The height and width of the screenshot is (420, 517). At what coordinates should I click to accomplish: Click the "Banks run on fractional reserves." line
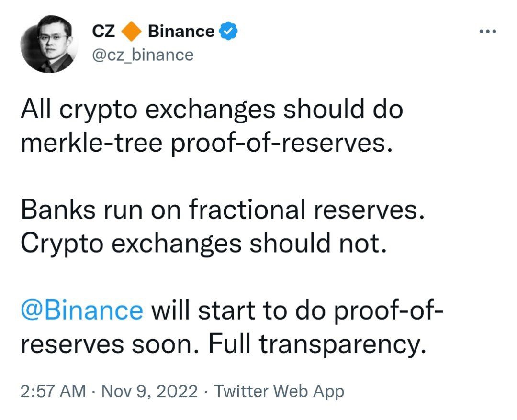click(x=223, y=209)
